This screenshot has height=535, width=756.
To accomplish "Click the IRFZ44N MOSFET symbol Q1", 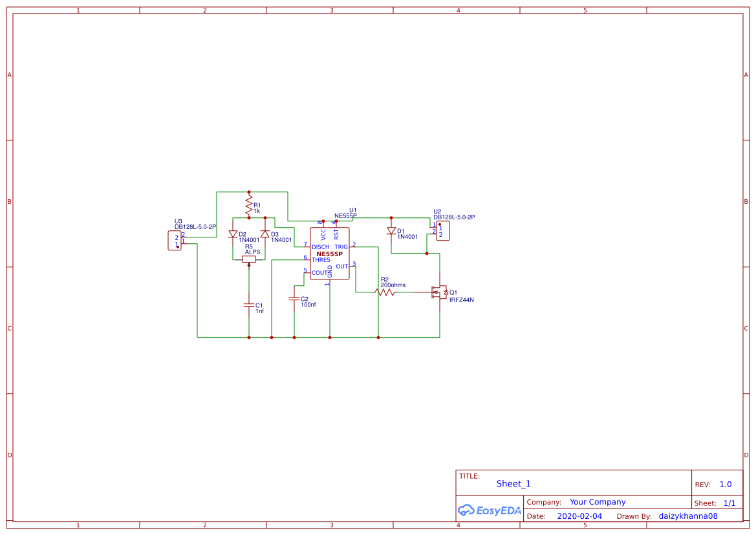I will click(x=440, y=293).
